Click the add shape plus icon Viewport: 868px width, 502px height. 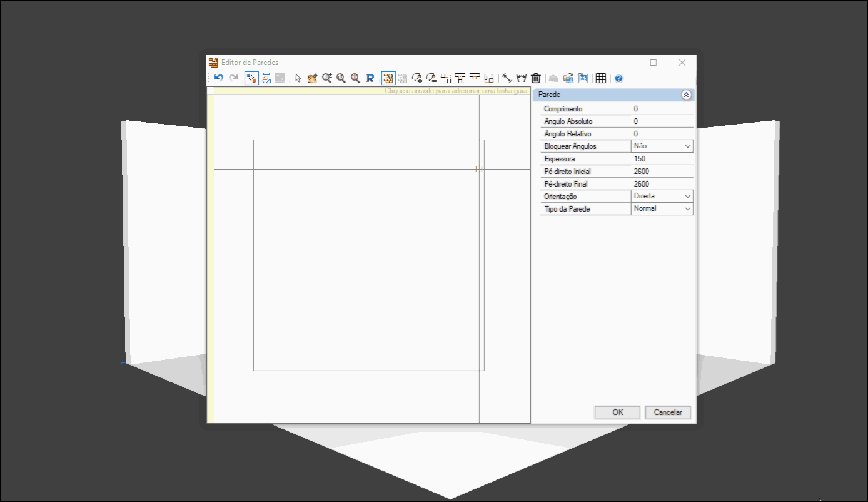coord(417,78)
